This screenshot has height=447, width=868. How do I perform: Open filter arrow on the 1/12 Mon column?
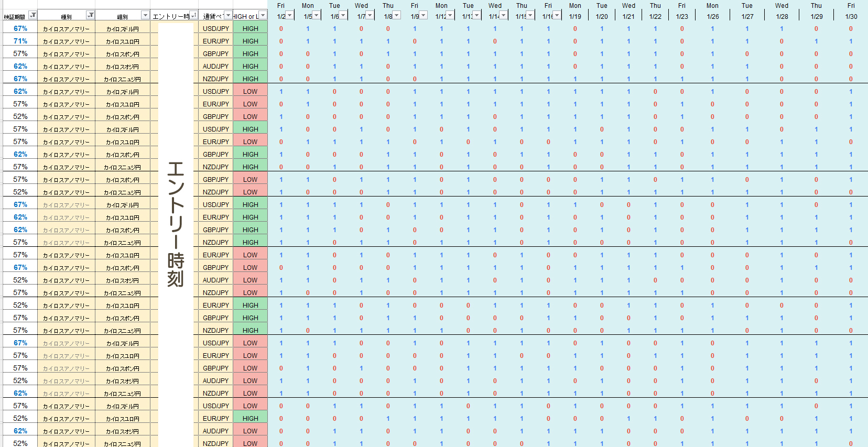tap(450, 15)
